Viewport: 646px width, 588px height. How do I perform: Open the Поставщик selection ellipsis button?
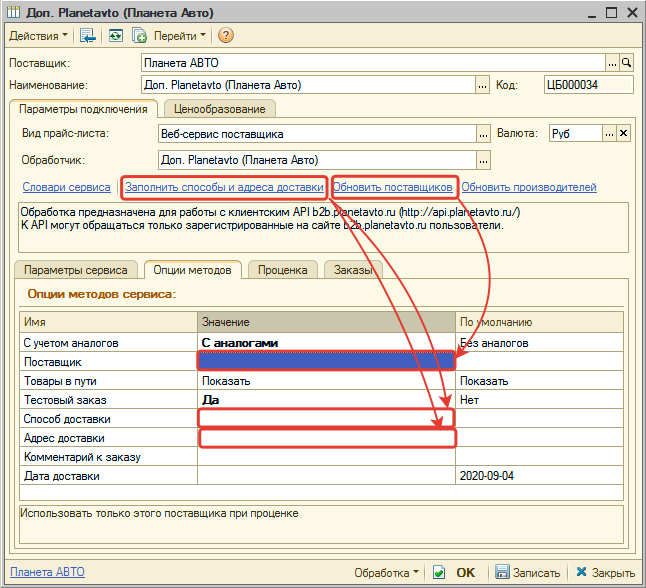612,63
